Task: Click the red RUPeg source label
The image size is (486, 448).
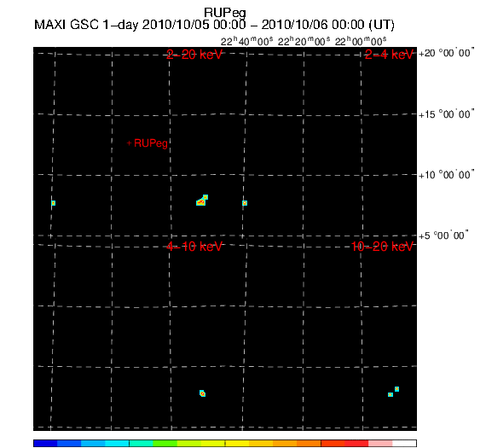Action: [151, 143]
